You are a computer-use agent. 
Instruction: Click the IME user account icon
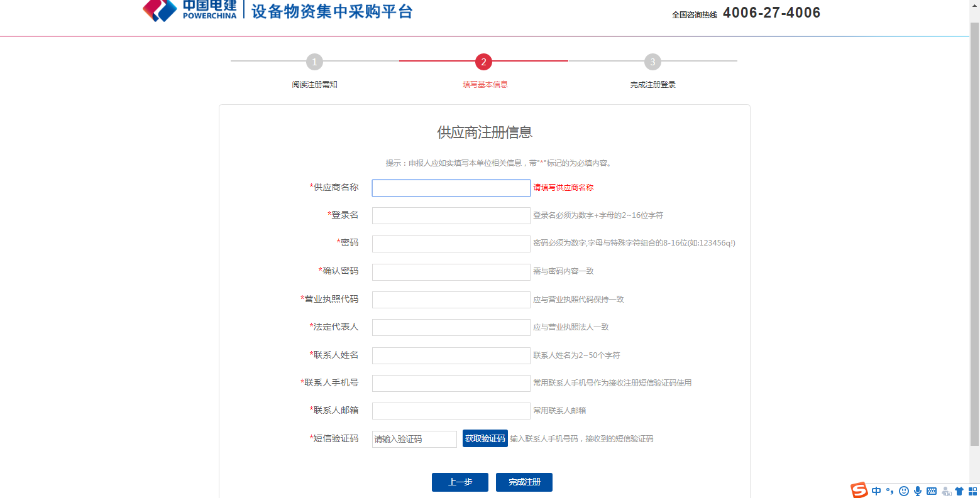pyautogui.click(x=946, y=491)
